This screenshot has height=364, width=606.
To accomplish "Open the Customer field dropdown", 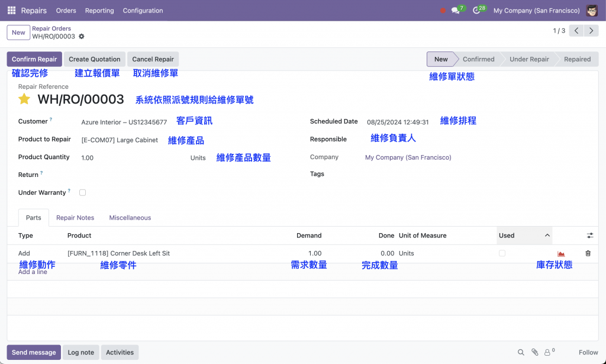I will (124, 122).
